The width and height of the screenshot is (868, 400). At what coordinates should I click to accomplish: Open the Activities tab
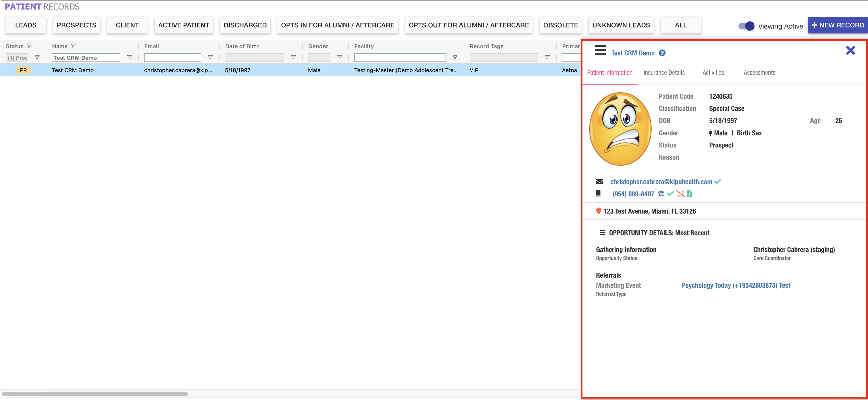point(713,72)
